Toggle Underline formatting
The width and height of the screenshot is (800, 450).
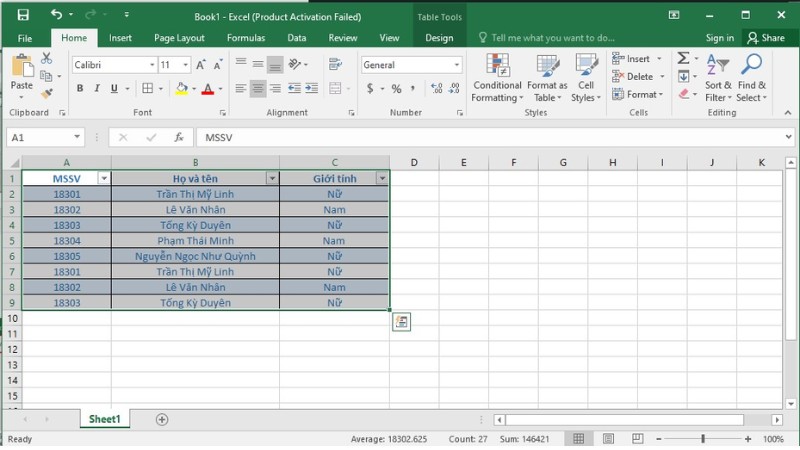[x=114, y=88]
